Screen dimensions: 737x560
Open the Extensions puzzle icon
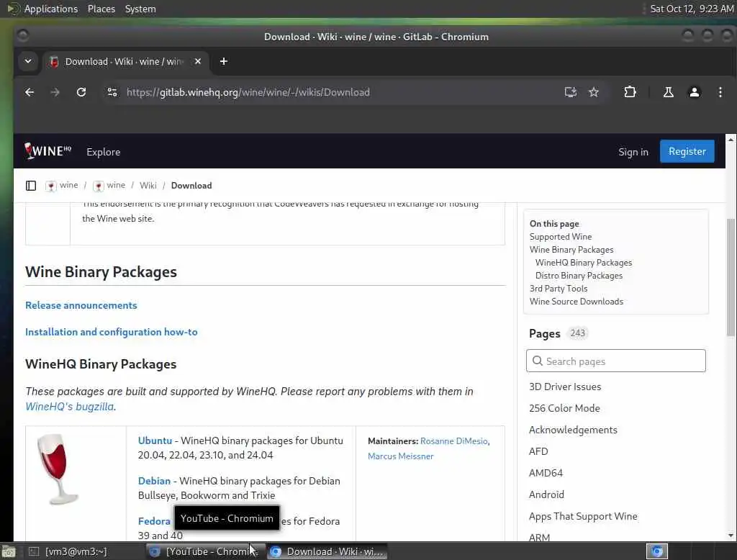point(630,92)
